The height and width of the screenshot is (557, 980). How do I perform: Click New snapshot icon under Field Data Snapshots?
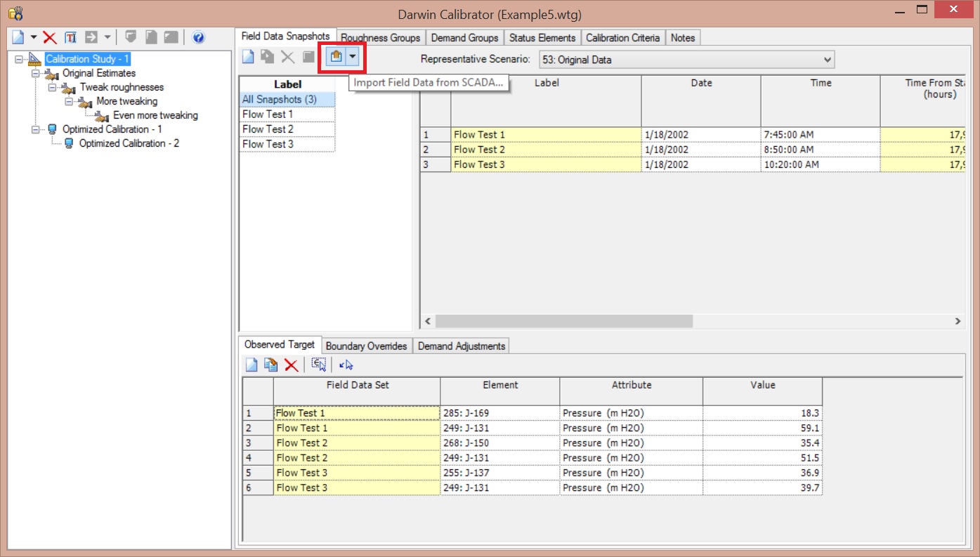click(x=249, y=58)
